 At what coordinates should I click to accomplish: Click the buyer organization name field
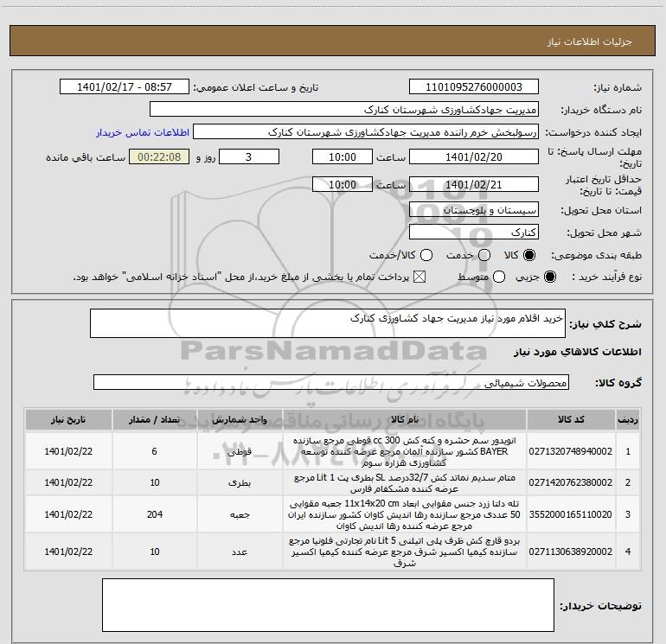point(344,110)
